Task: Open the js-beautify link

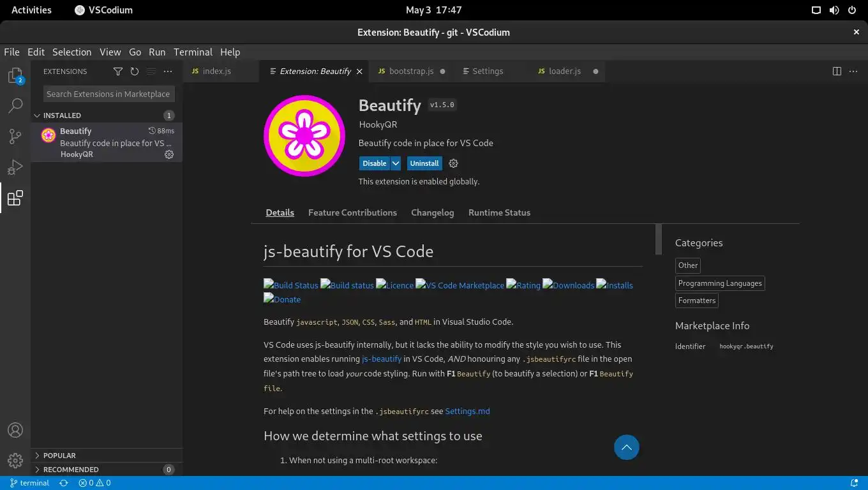Action: click(x=382, y=359)
